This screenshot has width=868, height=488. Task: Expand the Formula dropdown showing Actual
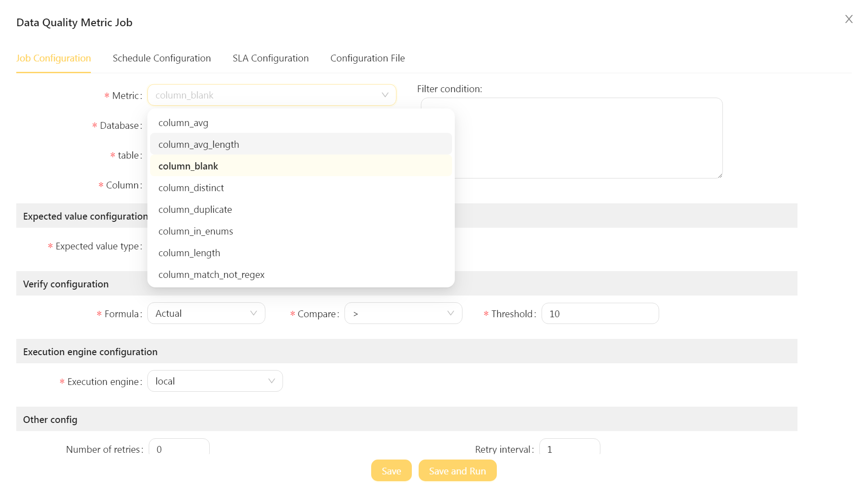pos(206,314)
